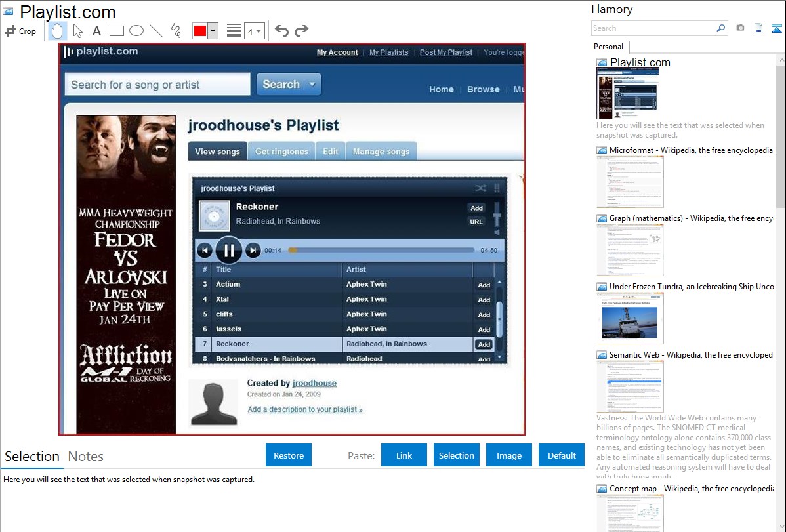786x532 pixels.
Task: Click the Manage songs tab in captured page
Action: click(x=381, y=152)
